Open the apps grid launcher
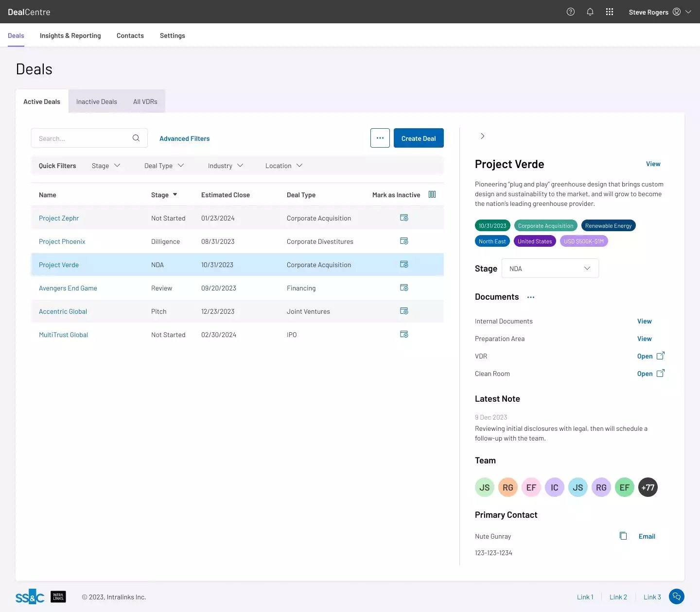The image size is (700, 612). [610, 12]
